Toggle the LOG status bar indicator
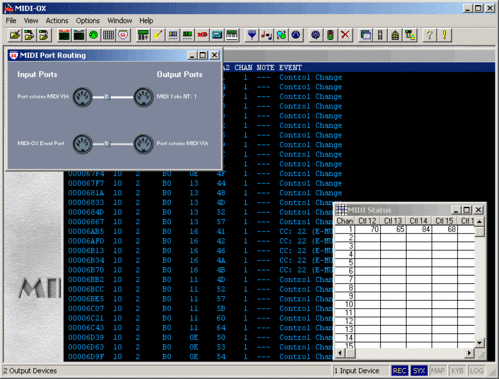Viewport: 499px width, 379px height. (476, 371)
